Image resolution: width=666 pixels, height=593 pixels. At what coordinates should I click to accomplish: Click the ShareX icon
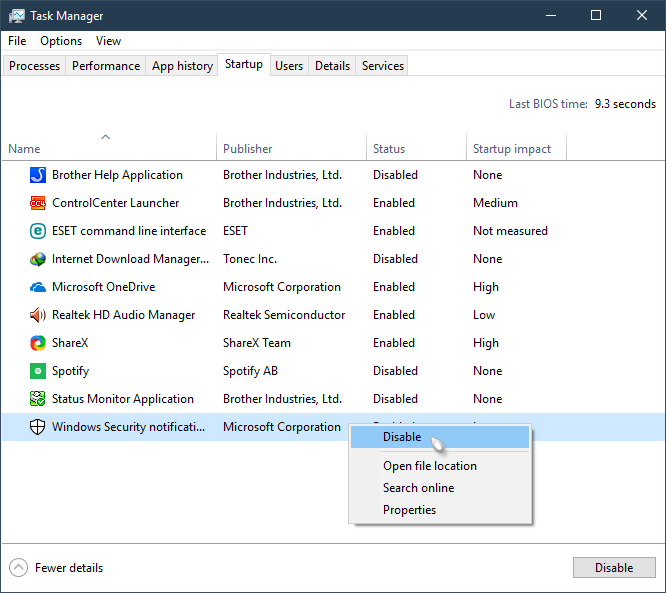38,343
